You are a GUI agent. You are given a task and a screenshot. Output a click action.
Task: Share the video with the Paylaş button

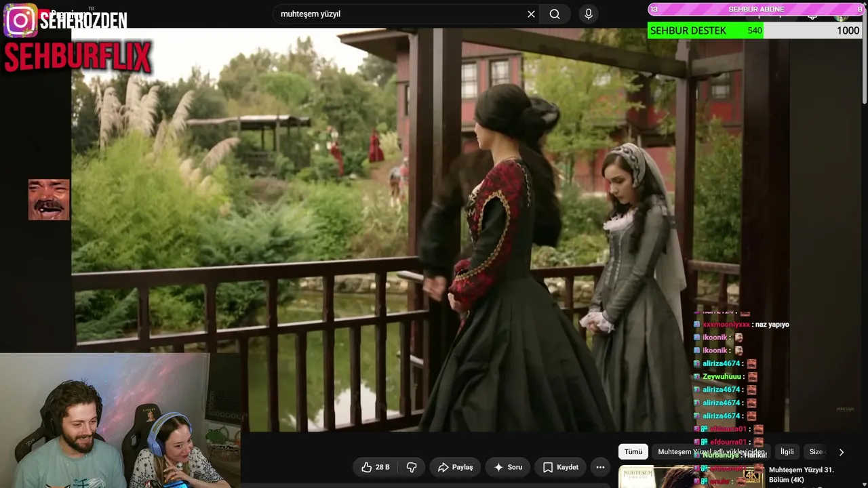coord(455,467)
